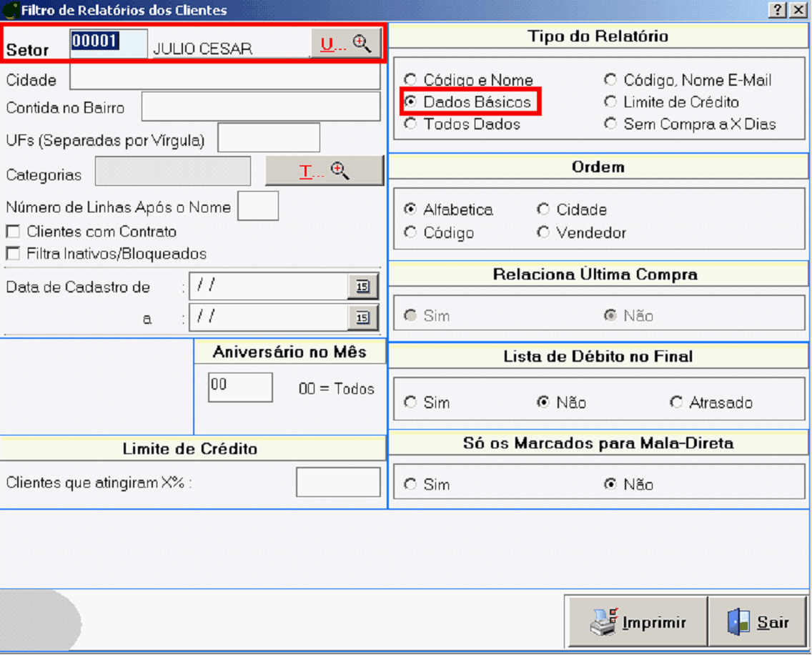Screen dimensions: 812x655
Task: Click the Setor search magnifier button
Action: [x=346, y=44]
